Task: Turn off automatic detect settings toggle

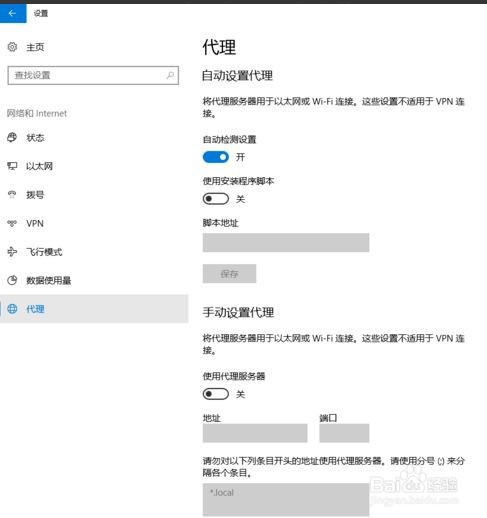Action: tap(216, 157)
